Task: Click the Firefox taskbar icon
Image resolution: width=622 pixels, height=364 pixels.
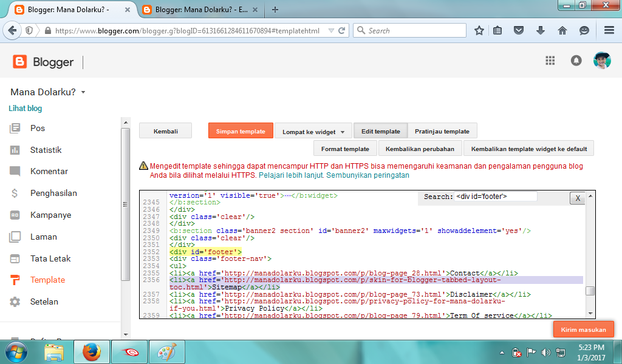Action: click(92, 352)
